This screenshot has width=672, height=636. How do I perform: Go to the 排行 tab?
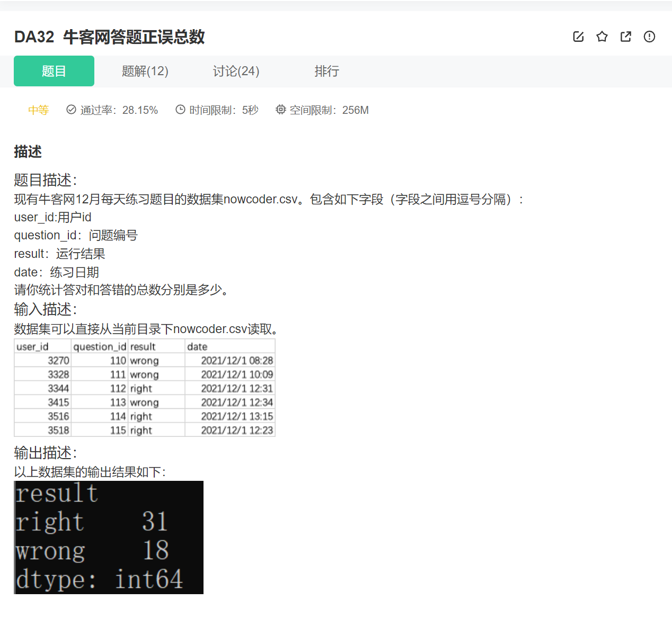click(327, 71)
